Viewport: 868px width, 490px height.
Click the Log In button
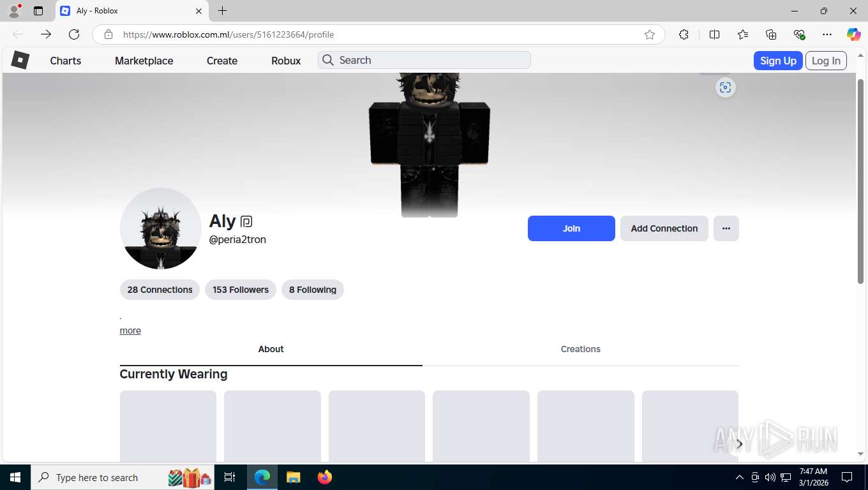(x=826, y=61)
